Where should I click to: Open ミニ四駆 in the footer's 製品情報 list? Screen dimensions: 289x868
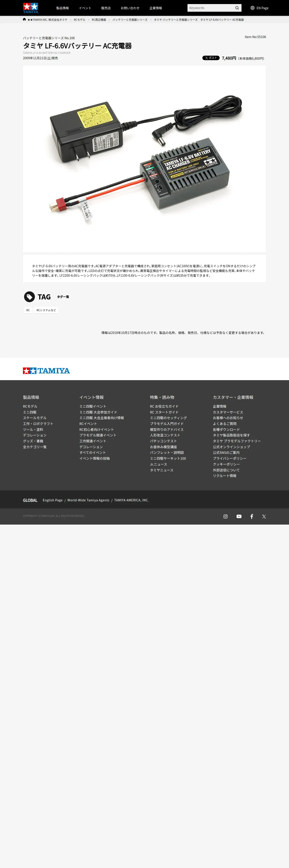(x=30, y=412)
